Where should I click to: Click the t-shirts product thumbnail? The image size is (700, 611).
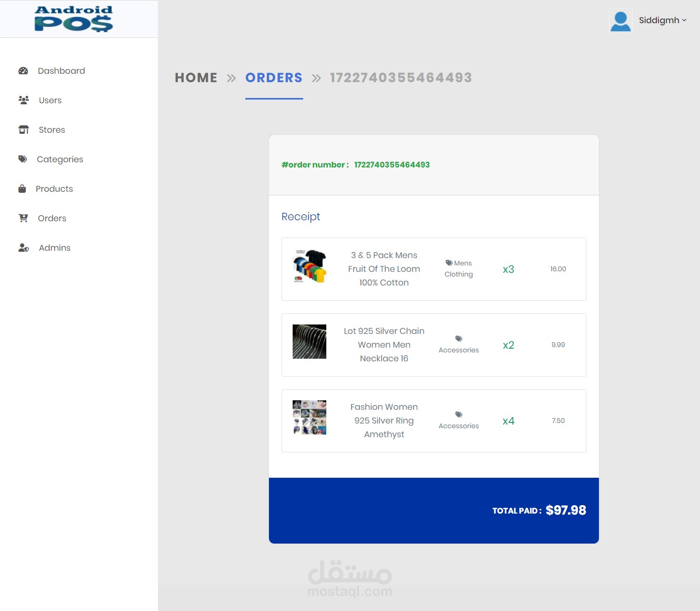tap(309, 266)
